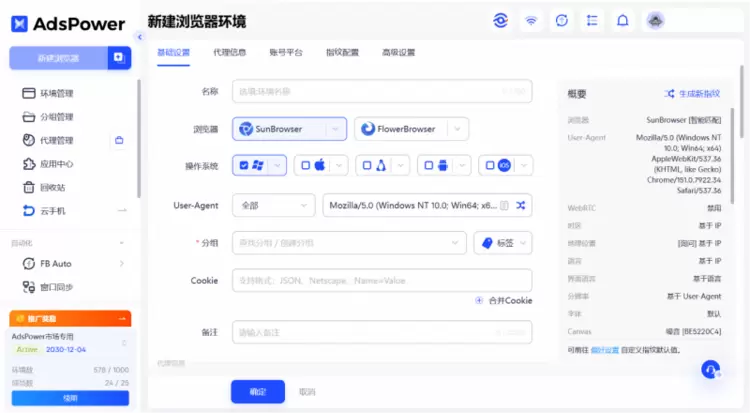
Task: Switch to 代理信息 tab
Action: tap(230, 53)
